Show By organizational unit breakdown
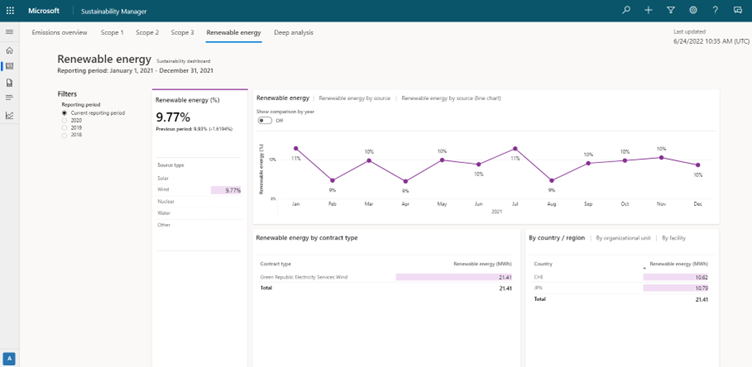The width and height of the screenshot is (752, 367). (623, 238)
